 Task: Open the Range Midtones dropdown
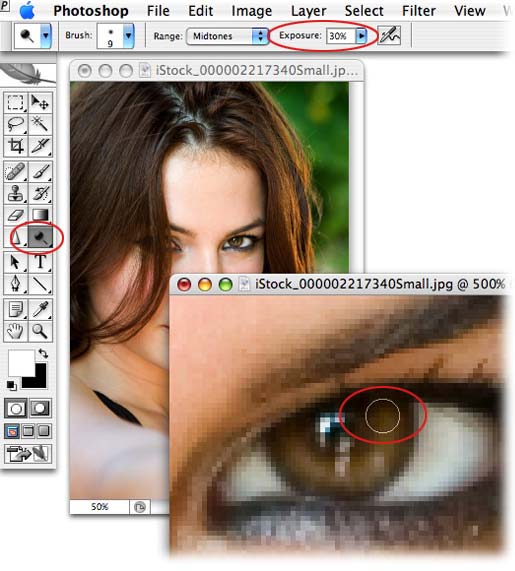point(227,36)
